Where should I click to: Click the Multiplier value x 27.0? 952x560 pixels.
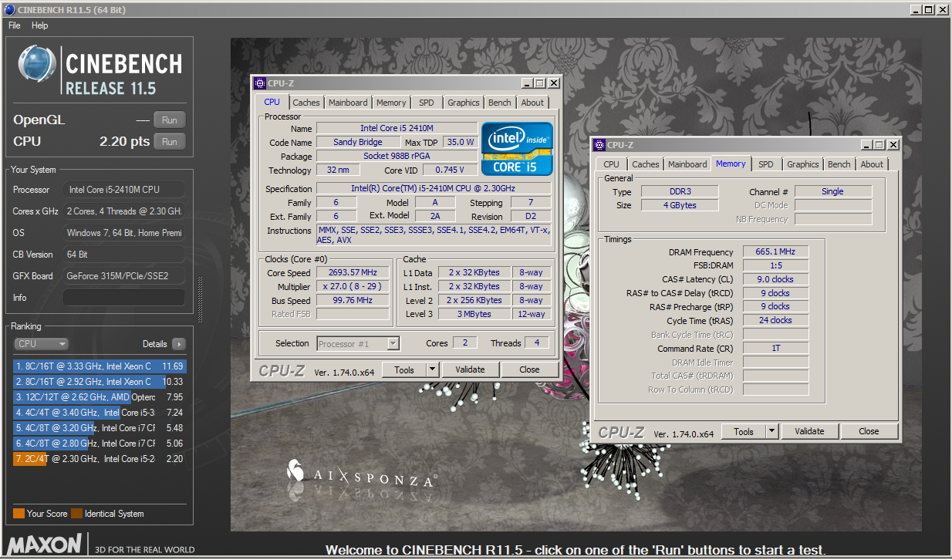(353, 287)
